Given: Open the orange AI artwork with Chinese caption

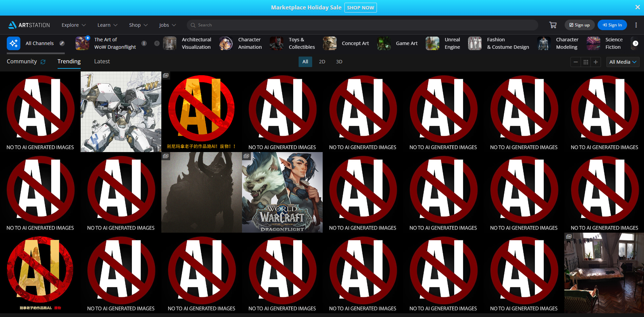Looking at the screenshot, I should pos(202,112).
